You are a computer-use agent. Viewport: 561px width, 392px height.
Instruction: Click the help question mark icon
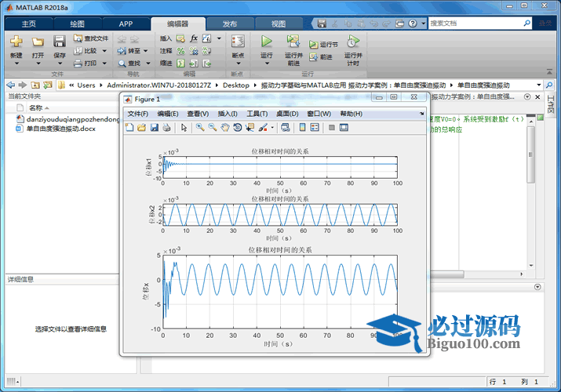click(x=413, y=24)
